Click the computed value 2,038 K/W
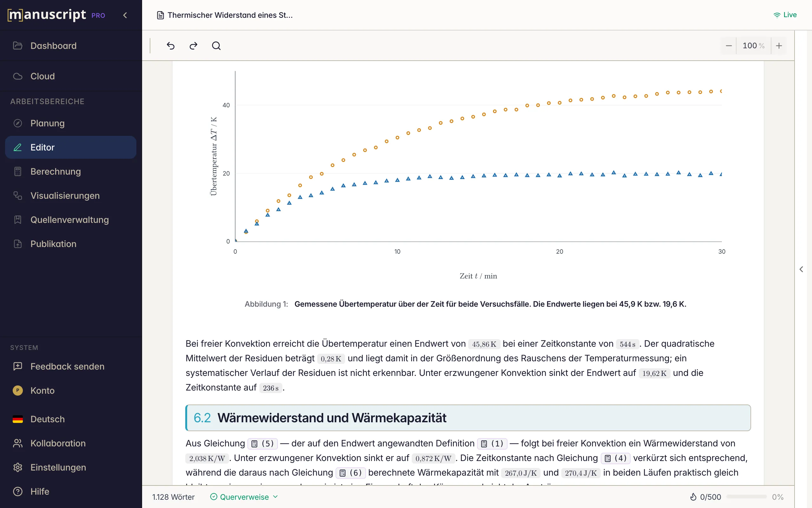812x508 pixels. pyautogui.click(x=207, y=458)
